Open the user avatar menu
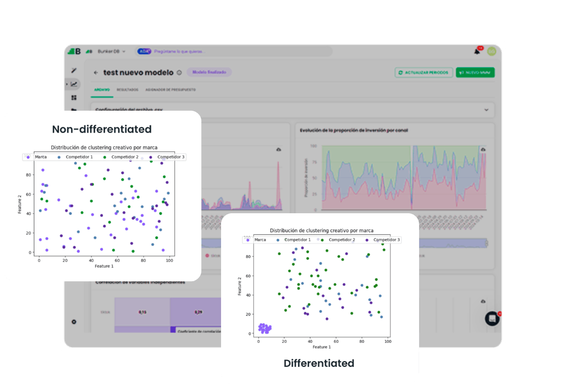This screenshot has width=566, height=392. click(x=491, y=51)
